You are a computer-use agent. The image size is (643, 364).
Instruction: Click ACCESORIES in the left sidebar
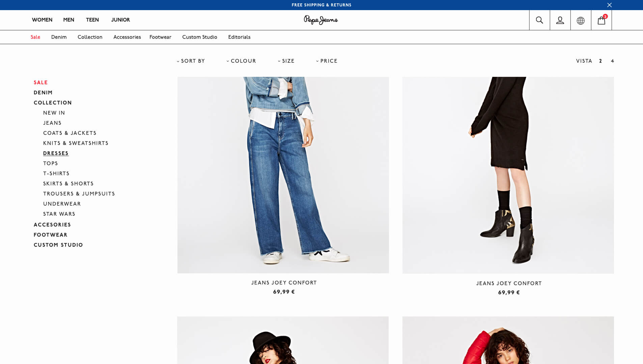[x=52, y=225]
